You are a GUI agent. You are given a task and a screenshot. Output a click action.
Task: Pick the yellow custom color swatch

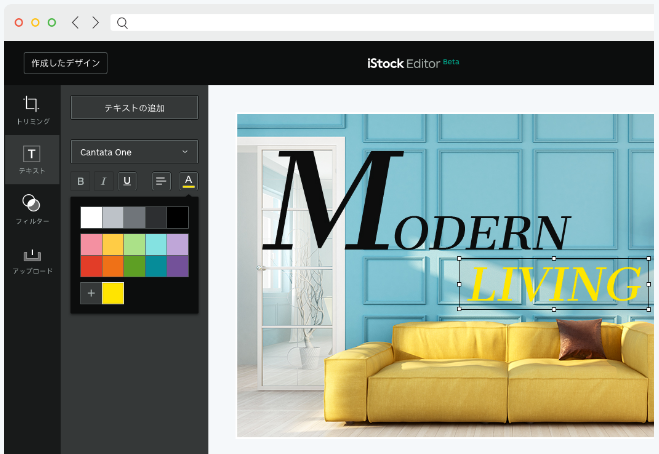[x=113, y=293]
